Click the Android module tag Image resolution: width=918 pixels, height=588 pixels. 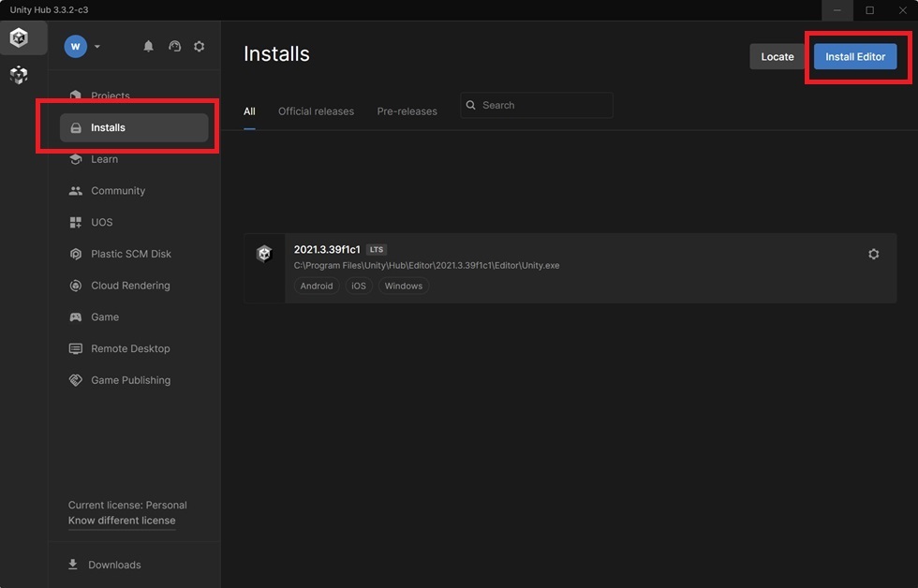pyautogui.click(x=317, y=286)
